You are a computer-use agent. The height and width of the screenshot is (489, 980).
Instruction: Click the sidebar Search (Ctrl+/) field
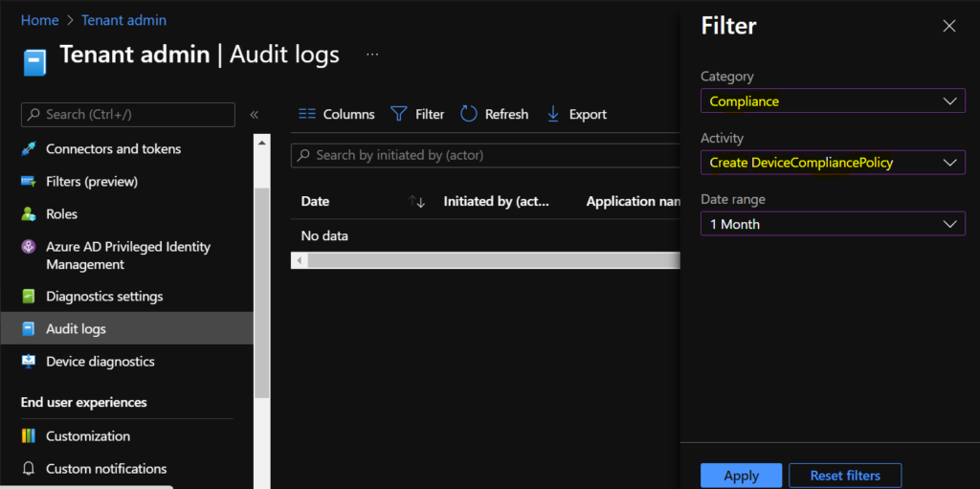(128, 115)
